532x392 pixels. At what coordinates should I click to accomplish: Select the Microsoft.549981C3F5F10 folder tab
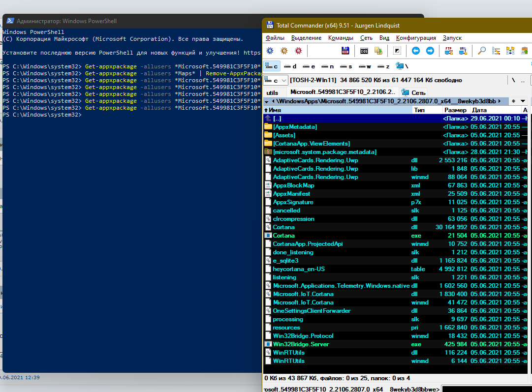(343, 92)
